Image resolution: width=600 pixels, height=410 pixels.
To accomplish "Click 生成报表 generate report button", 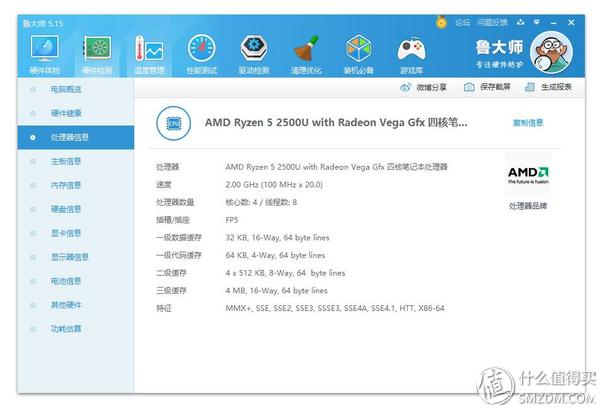I will pos(548,87).
